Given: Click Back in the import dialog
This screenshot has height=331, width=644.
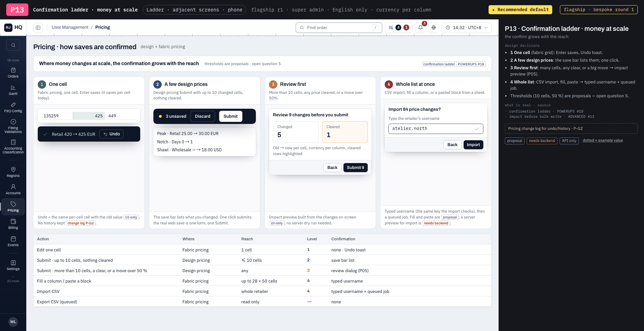Looking at the screenshot, I should [x=453, y=145].
